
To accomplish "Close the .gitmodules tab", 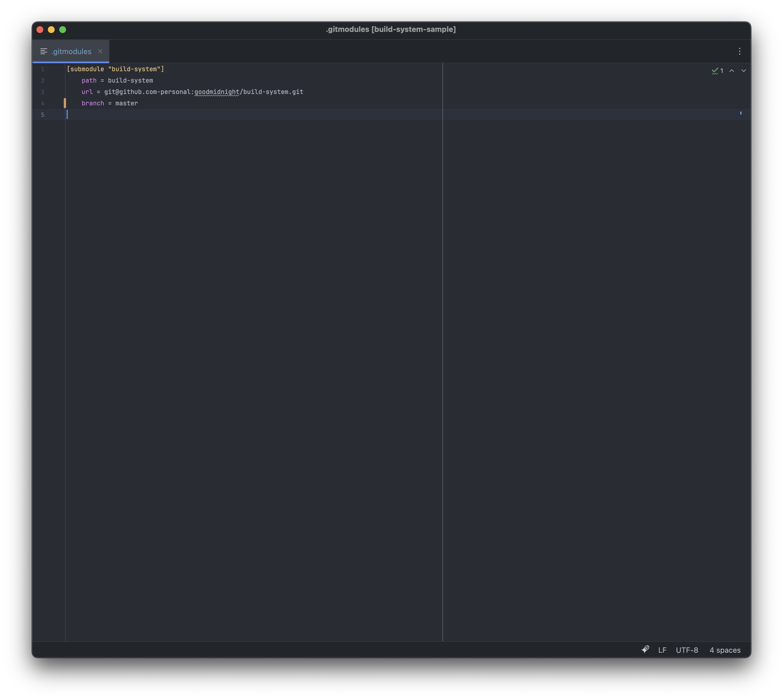I will pos(100,52).
